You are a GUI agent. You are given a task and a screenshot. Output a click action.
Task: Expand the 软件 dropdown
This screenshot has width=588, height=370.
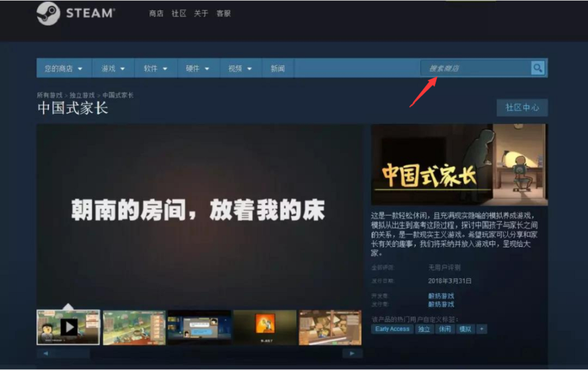(x=155, y=69)
